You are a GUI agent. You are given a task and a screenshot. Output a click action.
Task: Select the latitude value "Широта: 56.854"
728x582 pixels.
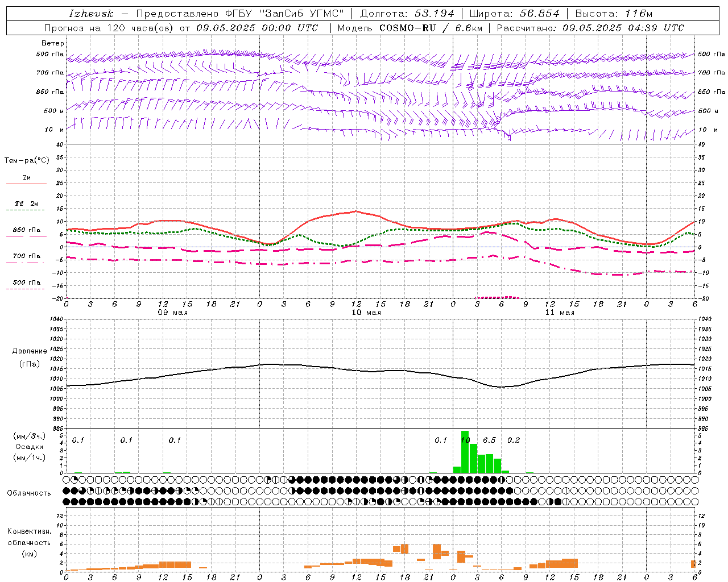click(x=514, y=14)
